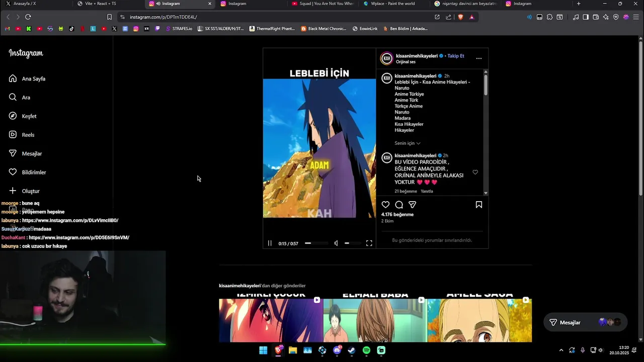Open the Ara search item

(20, 98)
